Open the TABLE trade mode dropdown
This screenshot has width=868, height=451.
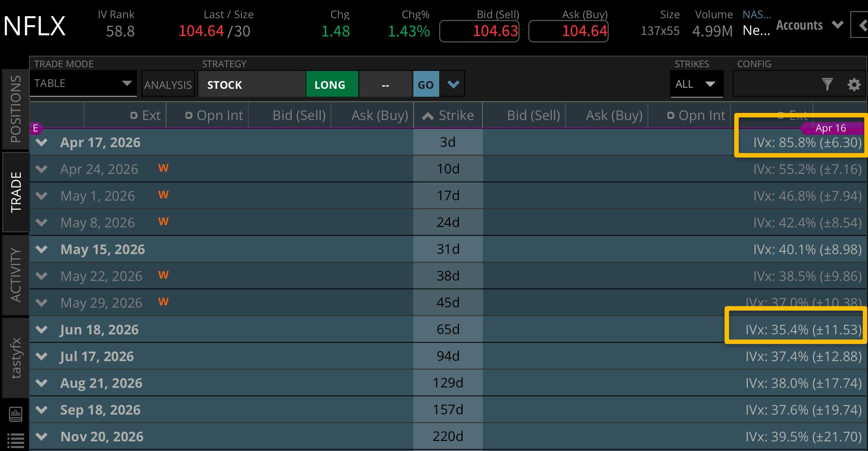83,83
